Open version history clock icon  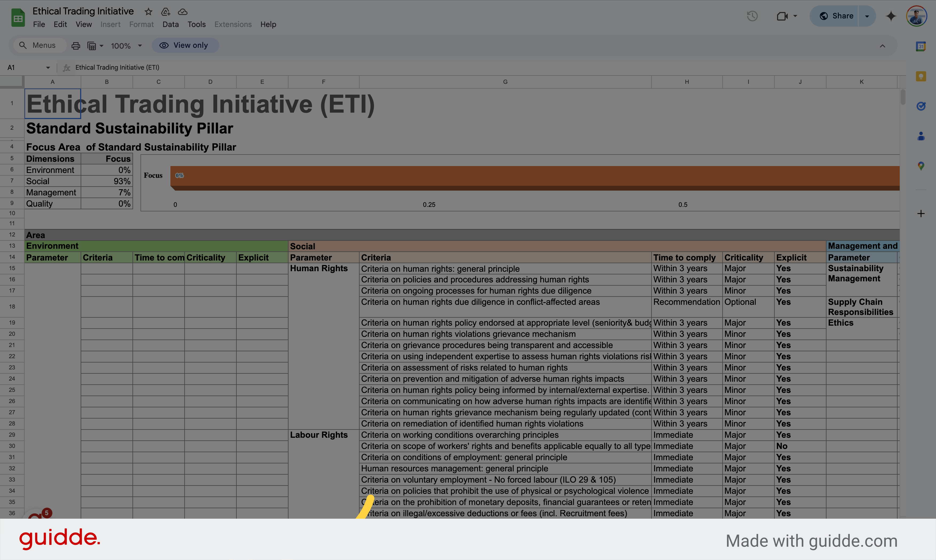pyautogui.click(x=752, y=16)
